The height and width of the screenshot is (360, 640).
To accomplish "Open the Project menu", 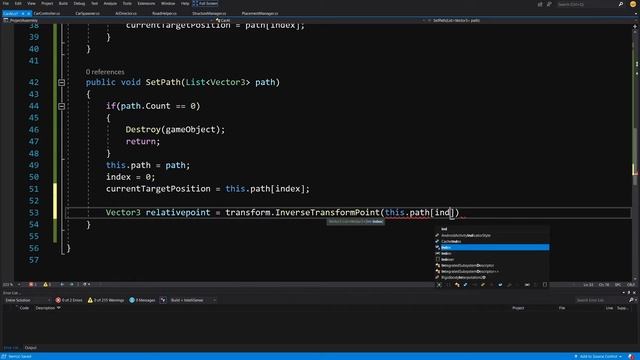I will click(x=47, y=3).
